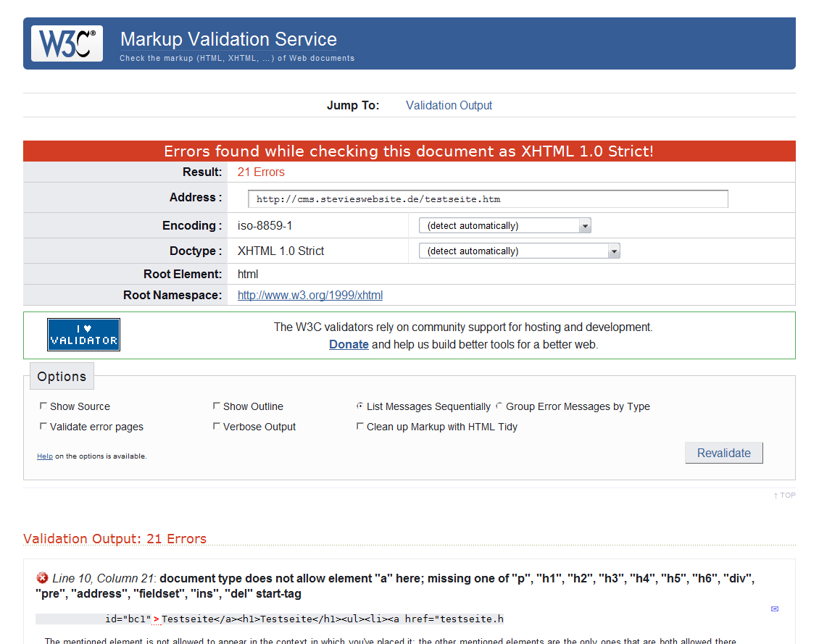Viewport: 819px width, 644px height.
Task: Select List Messages Sequentially radio button
Action: (360, 406)
